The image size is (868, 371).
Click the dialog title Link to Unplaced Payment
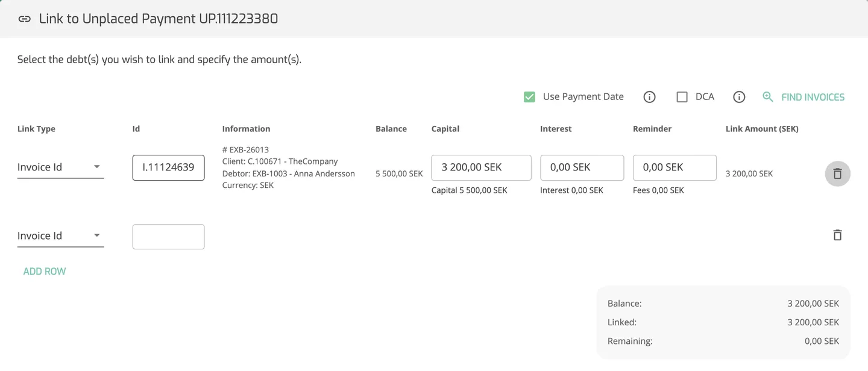click(159, 19)
